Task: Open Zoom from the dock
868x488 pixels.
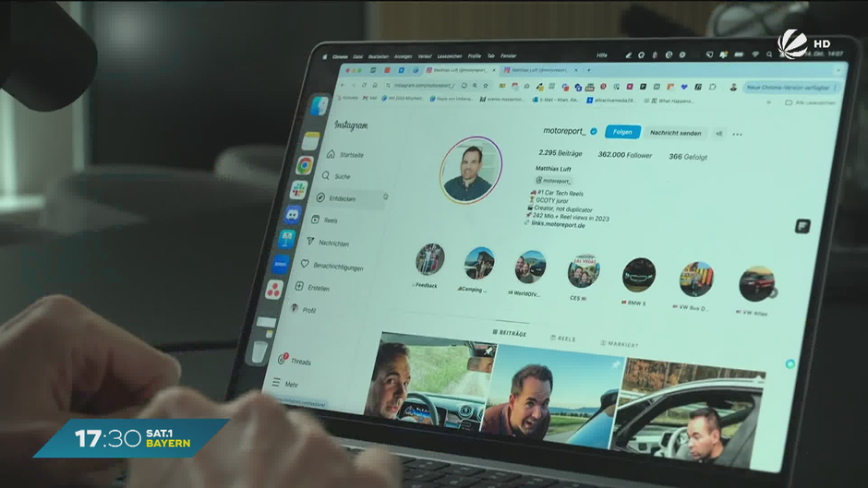Action: 281,264
